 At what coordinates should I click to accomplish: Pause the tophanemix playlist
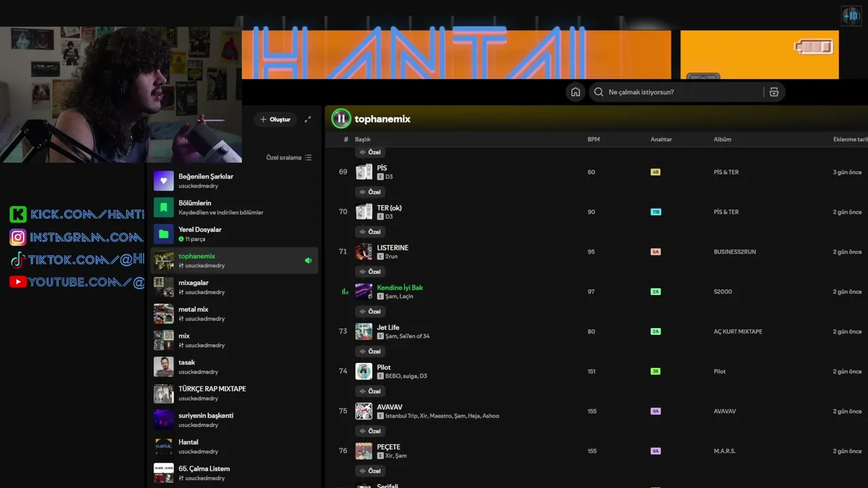point(341,119)
